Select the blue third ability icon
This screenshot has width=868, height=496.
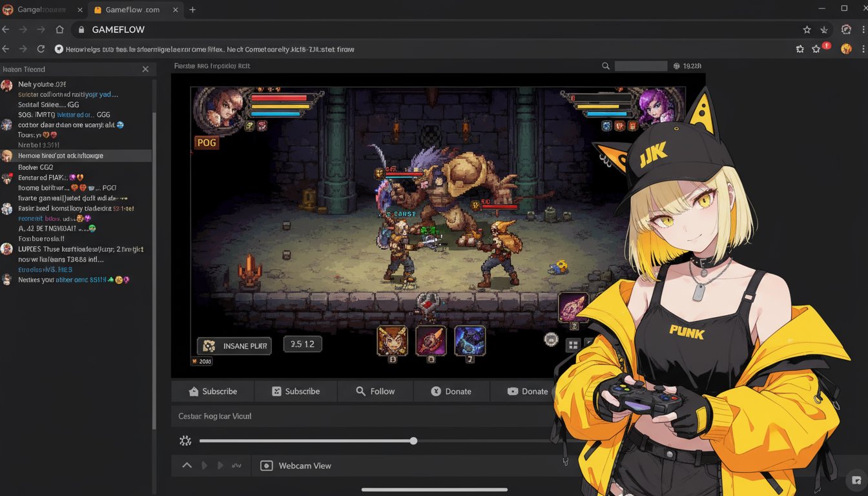[470, 341]
